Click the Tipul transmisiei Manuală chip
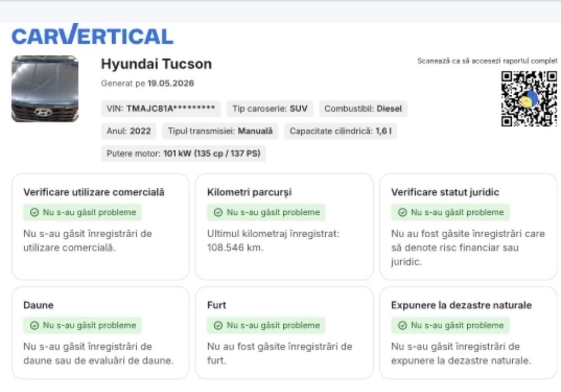Viewport: 561px width, 392px height. click(220, 131)
